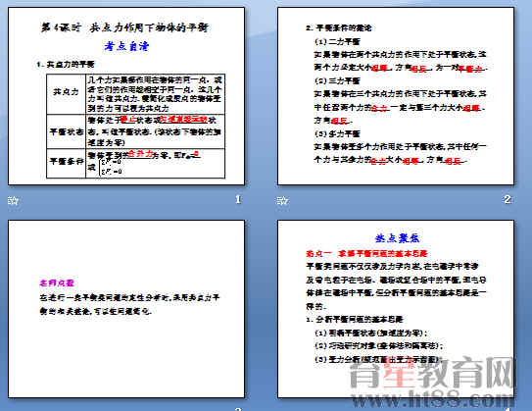This screenshot has width=532, height=411.
Task: Click the 平衡条件 table cell on slide 1
Action: pyautogui.click(x=67, y=164)
